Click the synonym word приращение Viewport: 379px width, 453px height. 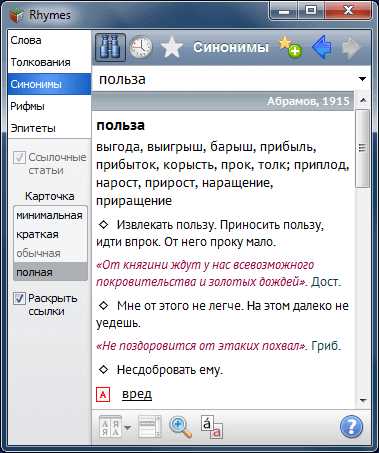pos(134,201)
